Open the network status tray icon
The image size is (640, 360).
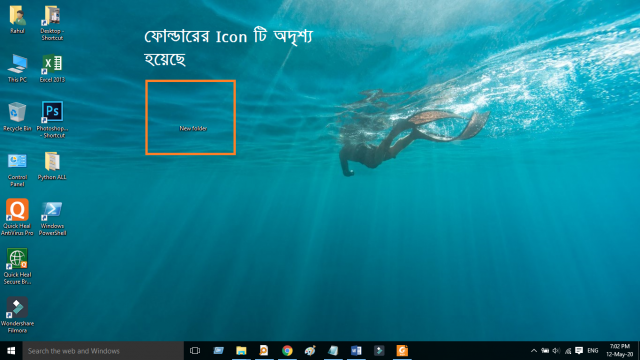(x=567, y=351)
